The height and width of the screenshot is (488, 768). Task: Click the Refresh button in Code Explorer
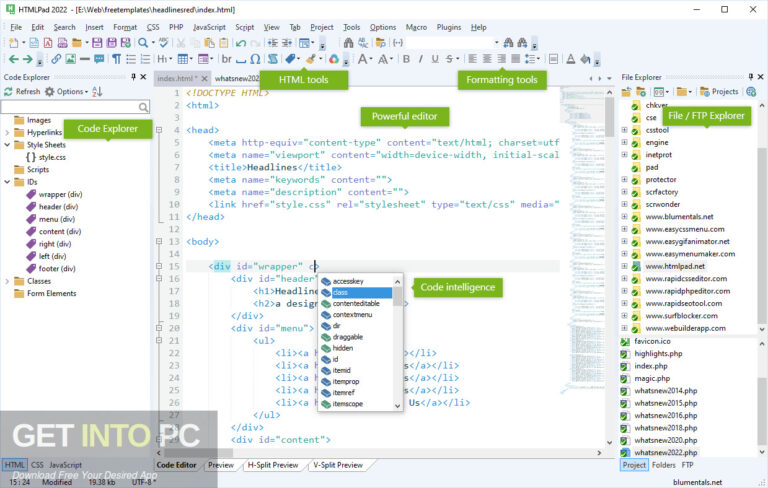[22, 92]
